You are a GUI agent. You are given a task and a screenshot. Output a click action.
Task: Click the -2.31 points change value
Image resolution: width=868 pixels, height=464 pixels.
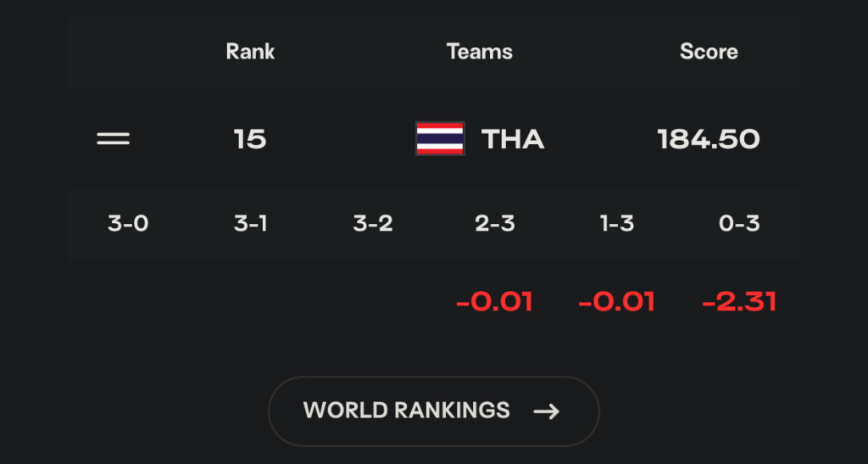(739, 302)
